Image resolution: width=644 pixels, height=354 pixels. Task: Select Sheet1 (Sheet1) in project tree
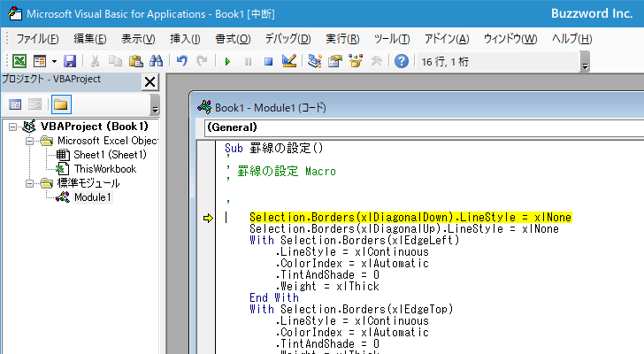click(x=110, y=155)
